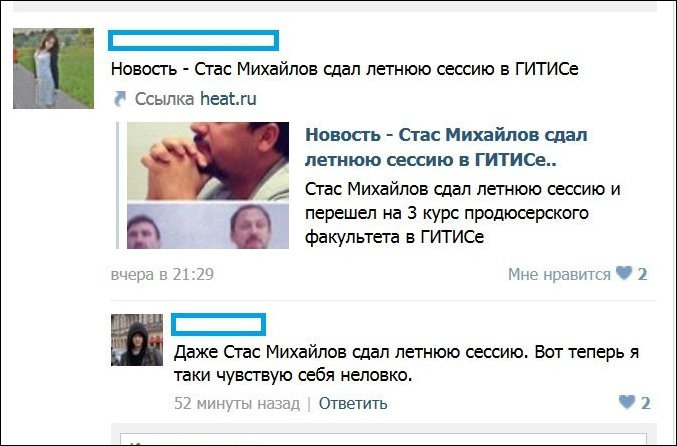Click the comment's like count number
The width and height of the screenshot is (677, 446).
(x=645, y=403)
